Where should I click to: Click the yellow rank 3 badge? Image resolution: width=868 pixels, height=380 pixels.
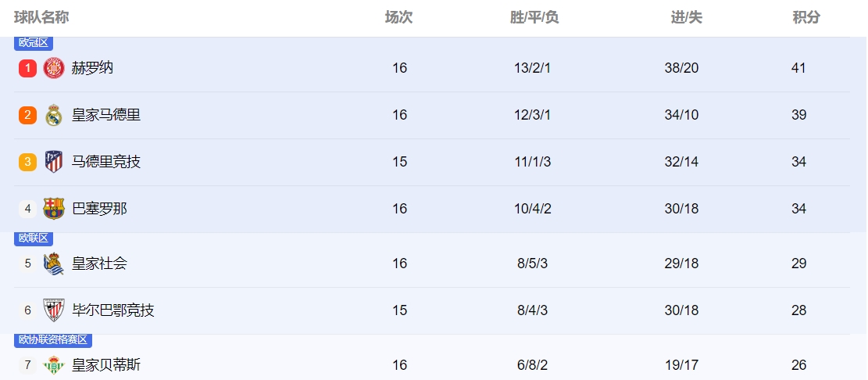(28, 162)
